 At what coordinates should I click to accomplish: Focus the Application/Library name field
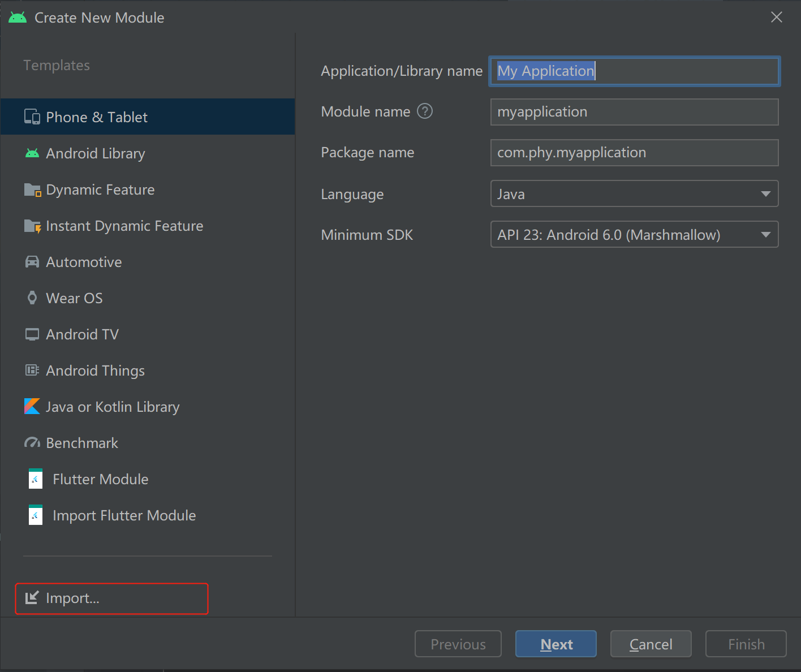[x=634, y=71]
